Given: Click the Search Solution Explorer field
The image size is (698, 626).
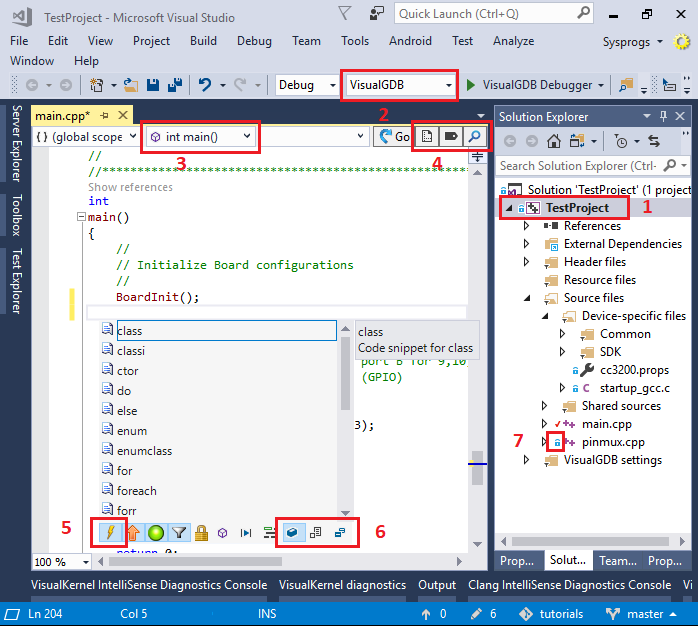Looking at the screenshot, I should 592,166.
